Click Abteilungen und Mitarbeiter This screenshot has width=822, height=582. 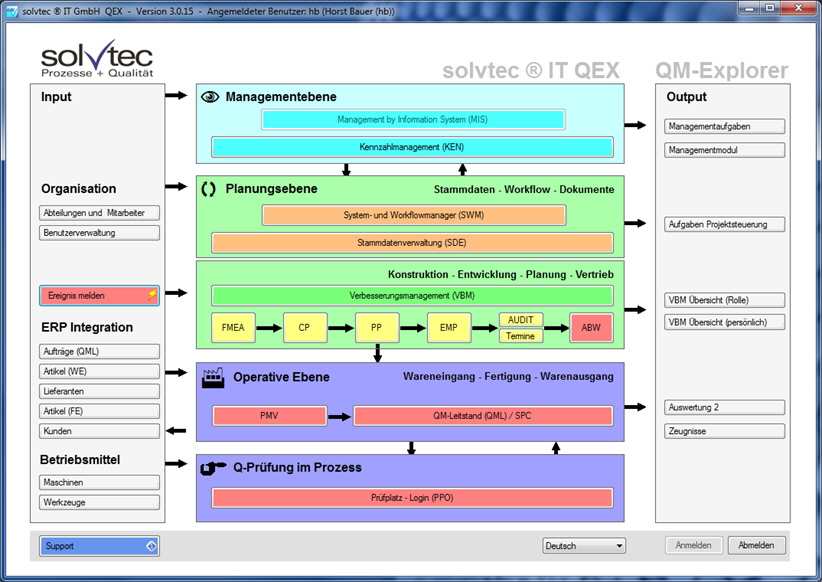pos(99,213)
